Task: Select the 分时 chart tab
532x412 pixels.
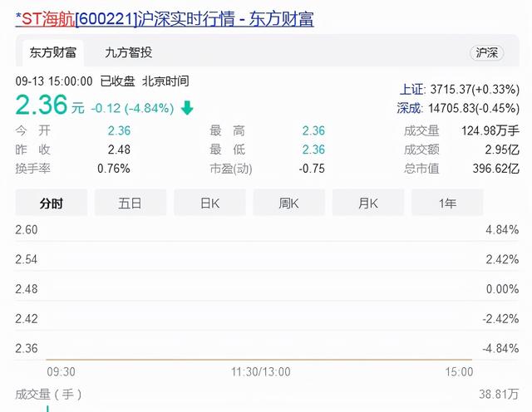Action: point(52,204)
